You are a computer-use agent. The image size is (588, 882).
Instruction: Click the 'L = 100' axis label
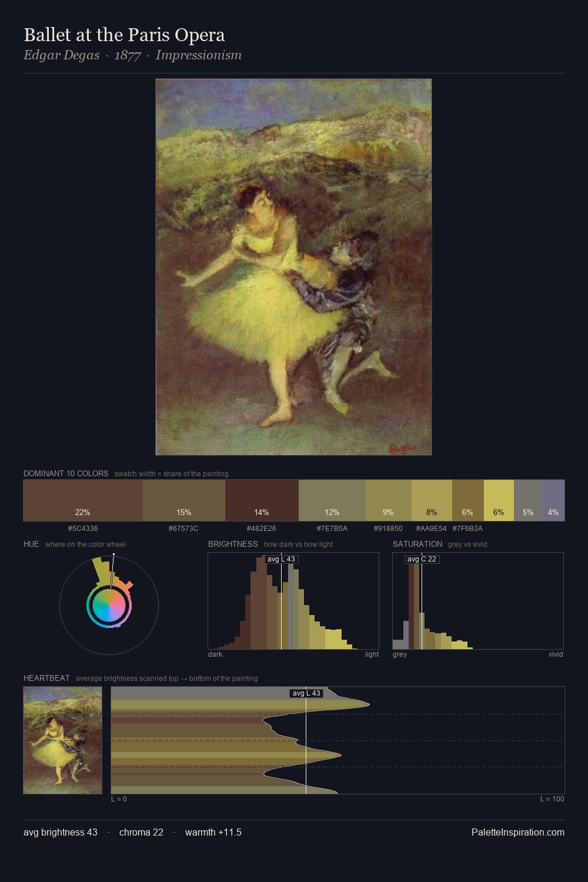[552, 799]
